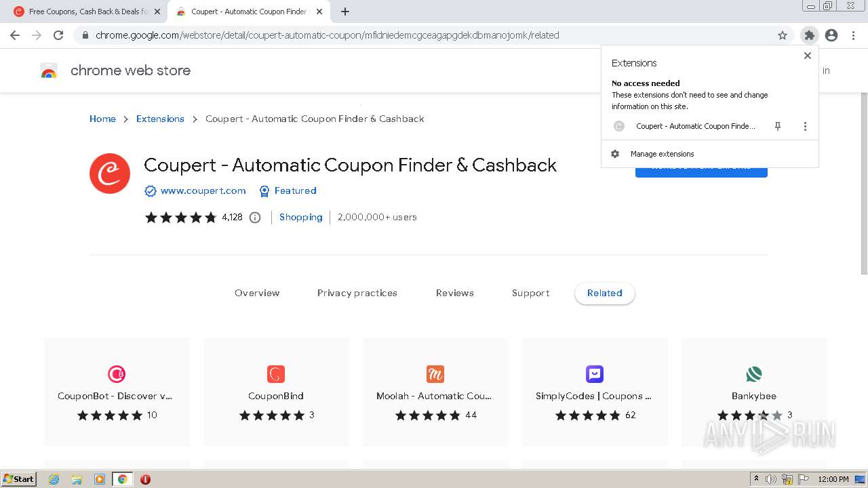The image size is (868, 488).
Task: Open the CouponBot related extension card
Action: tap(117, 392)
